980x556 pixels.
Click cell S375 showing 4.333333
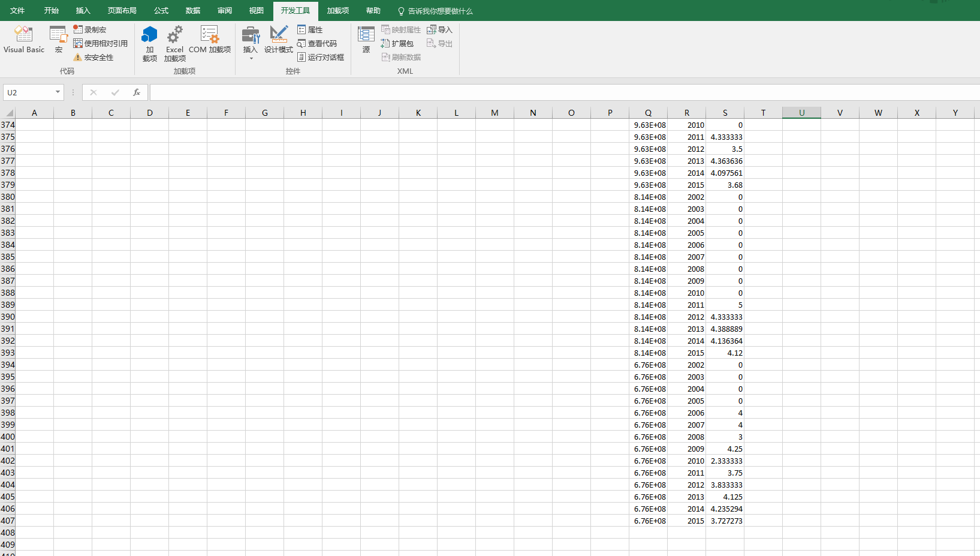[x=725, y=137]
